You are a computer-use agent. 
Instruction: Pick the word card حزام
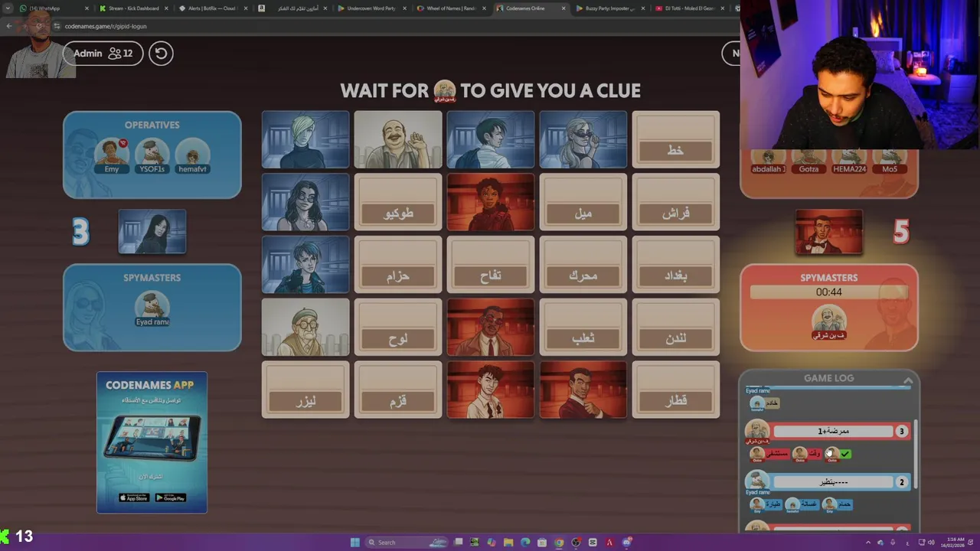(398, 265)
